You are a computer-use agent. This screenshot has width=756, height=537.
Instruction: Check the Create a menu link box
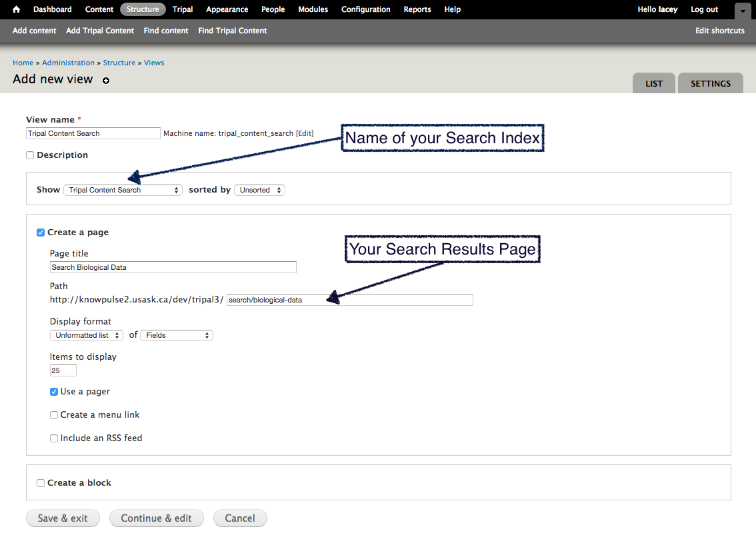click(54, 415)
